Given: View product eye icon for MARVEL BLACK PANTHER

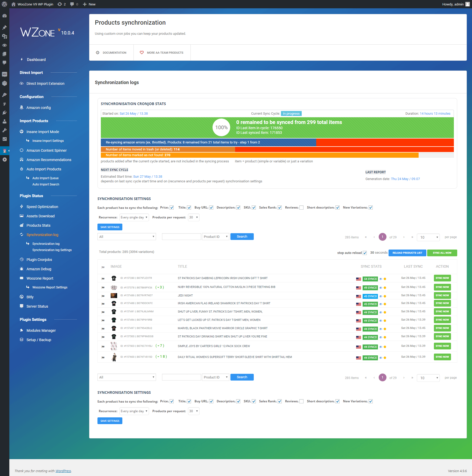Looking at the screenshot, I should tap(381, 329).
